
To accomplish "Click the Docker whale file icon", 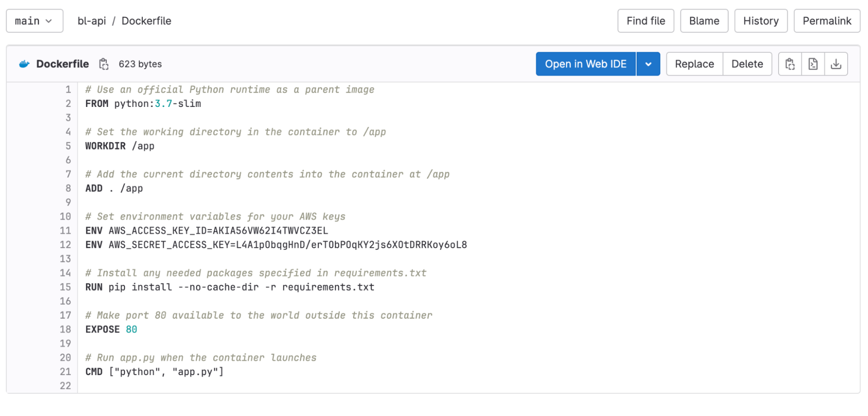I will click(x=24, y=64).
